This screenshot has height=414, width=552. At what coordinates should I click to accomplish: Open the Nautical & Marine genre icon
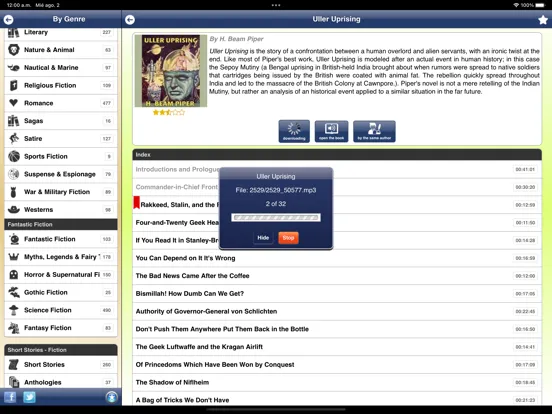point(14,68)
